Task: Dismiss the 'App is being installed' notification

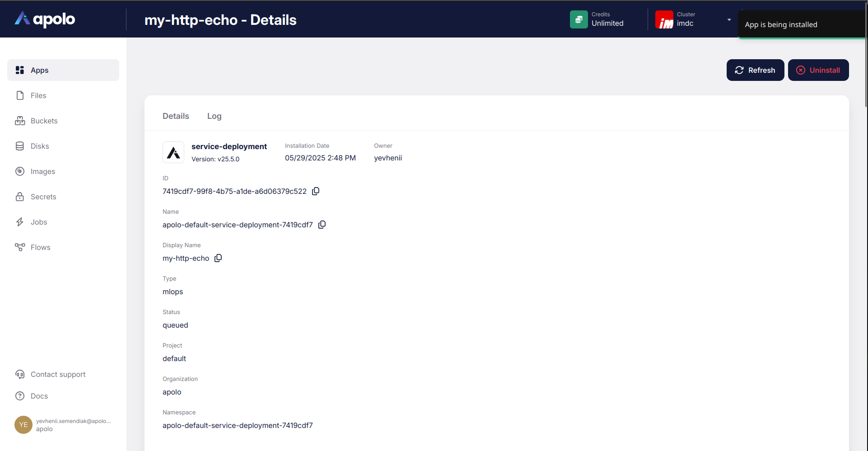Action: (802, 25)
